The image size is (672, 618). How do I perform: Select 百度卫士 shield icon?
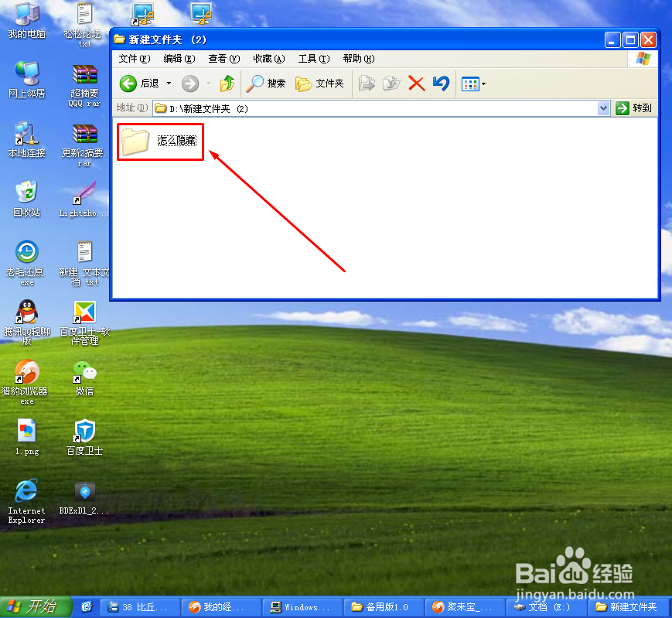(84, 437)
